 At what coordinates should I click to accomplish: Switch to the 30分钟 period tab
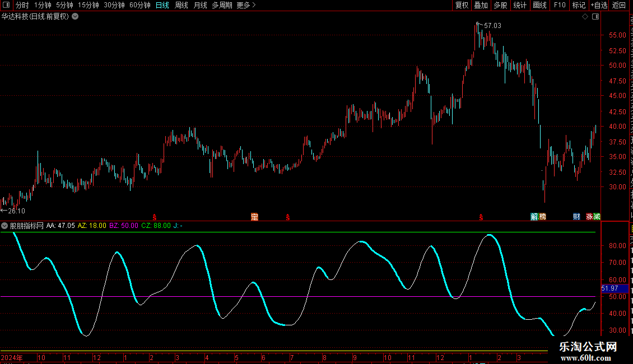pyautogui.click(x=114, y=5)
